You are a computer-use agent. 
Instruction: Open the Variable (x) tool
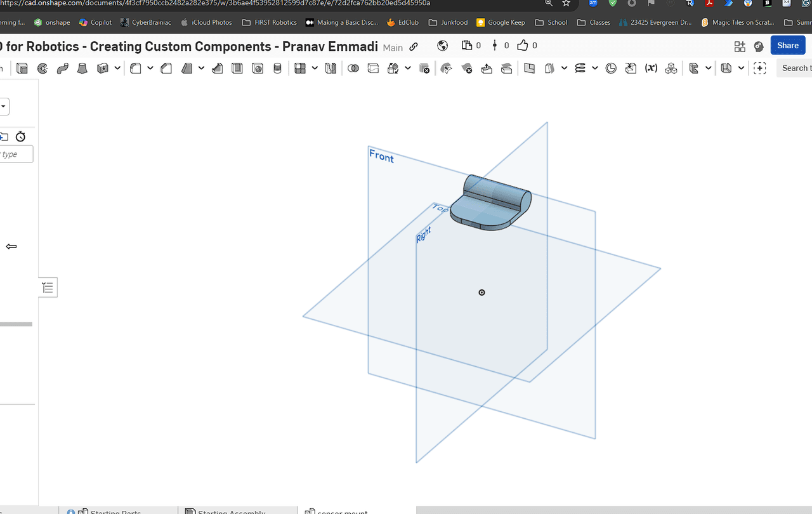click(651, 69)
